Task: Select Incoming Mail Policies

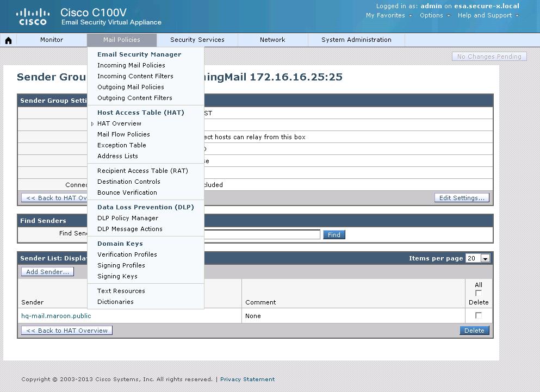Action: [x=131, y=65]
